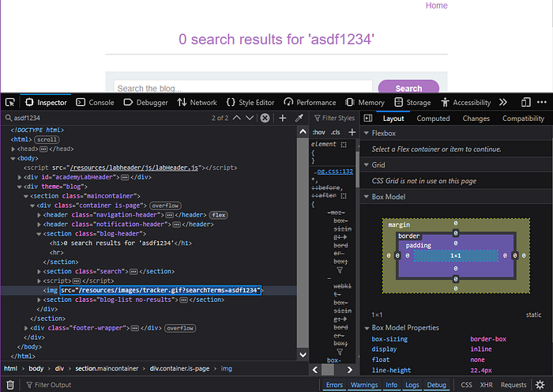Create a new node with plus icon
The height and width of the screenshot is (392, 553).
pyautogui.click(x=283, y=118)
